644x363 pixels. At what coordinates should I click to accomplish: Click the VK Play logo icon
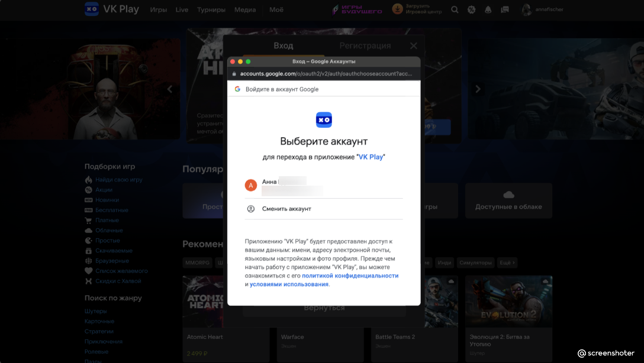[92, 9]
